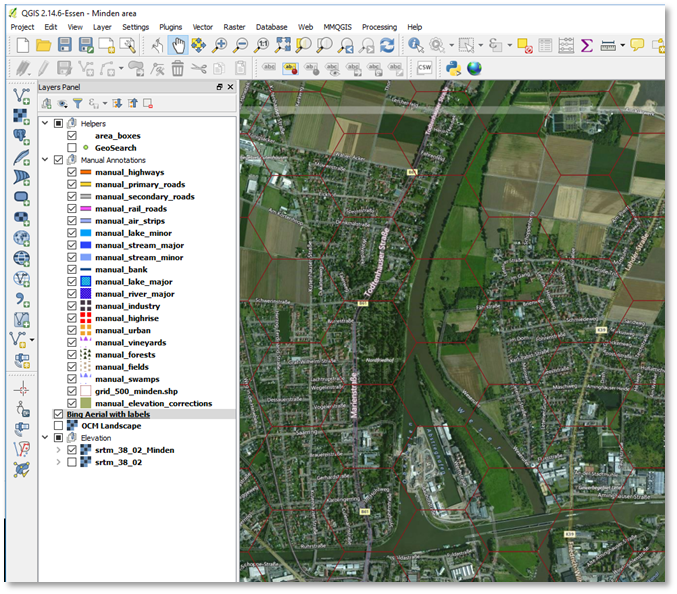677x594 pixels.
Task: Click the Add Raster Layer icon
Action: point(21,116)
